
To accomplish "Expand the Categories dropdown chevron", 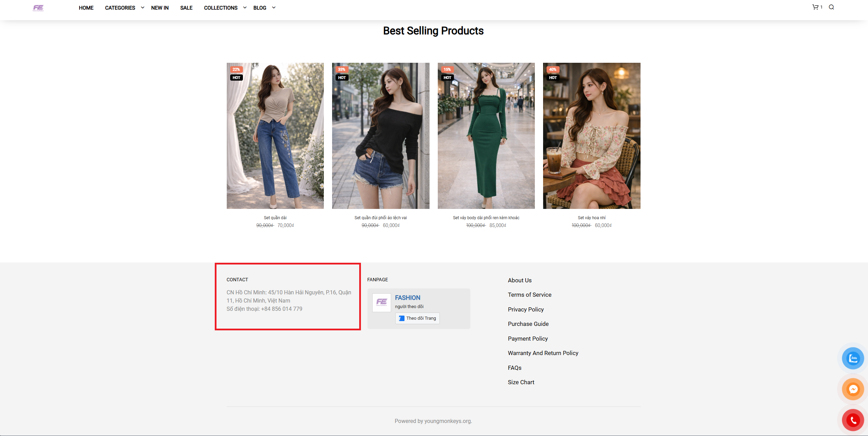I will (142, 8).
